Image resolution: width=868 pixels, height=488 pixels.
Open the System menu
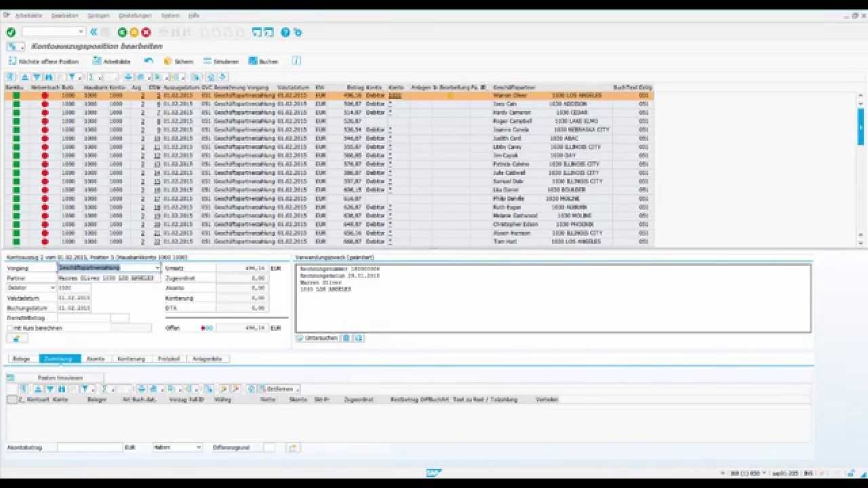pyautogui.click(x=170, y=15)
